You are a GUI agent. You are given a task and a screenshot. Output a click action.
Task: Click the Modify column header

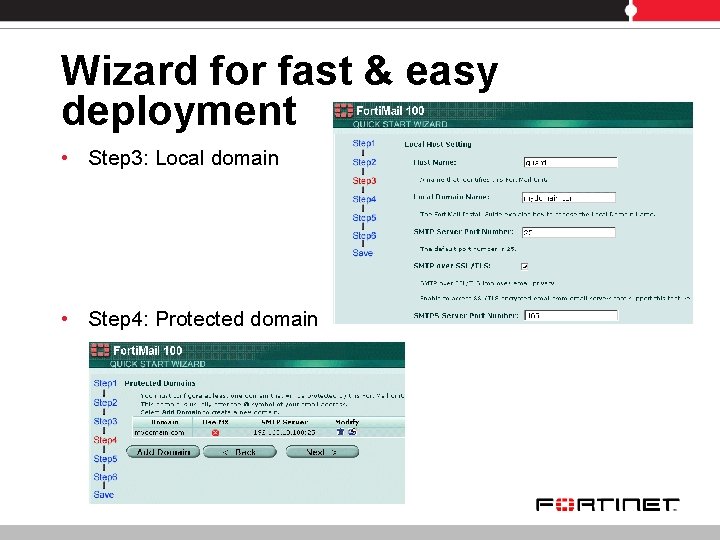click(347, 422)
